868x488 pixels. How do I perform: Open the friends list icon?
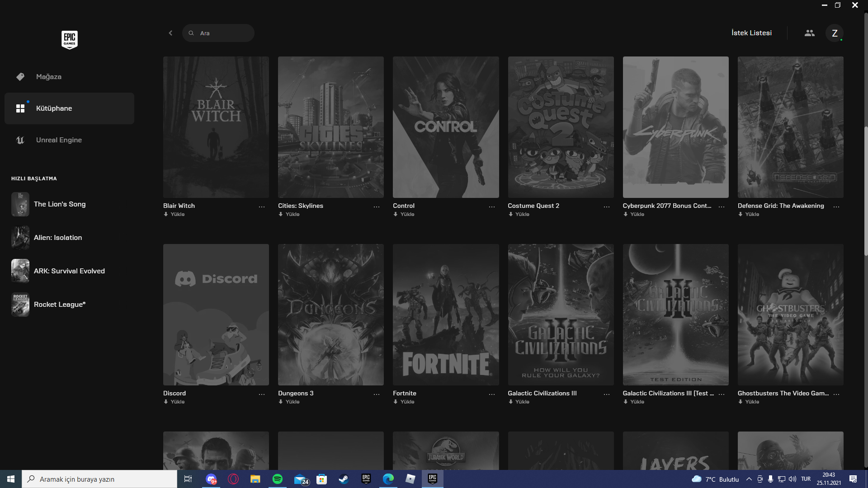(x=810, y=33)
